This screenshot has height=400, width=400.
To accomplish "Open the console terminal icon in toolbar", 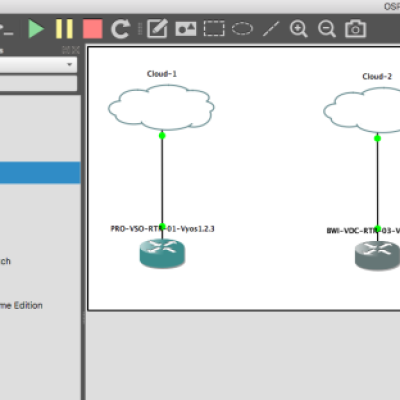I will click(x=6, y=29).
